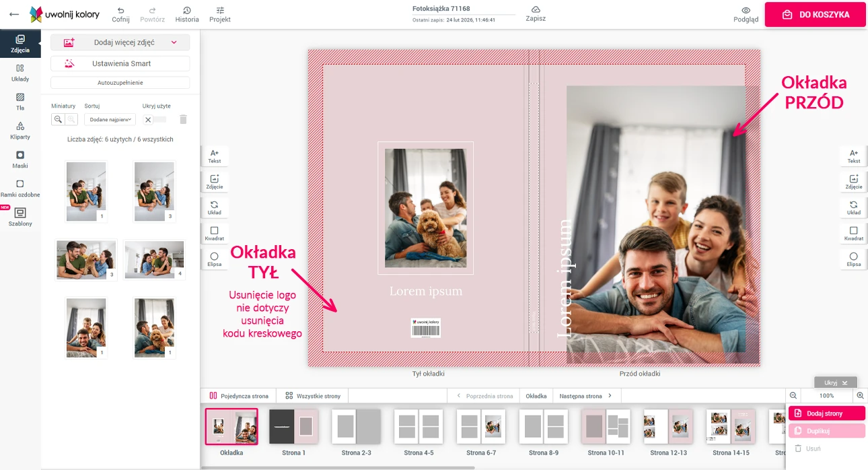
Task: Add text using the Tekst tool
Action: tap(215, 156)
